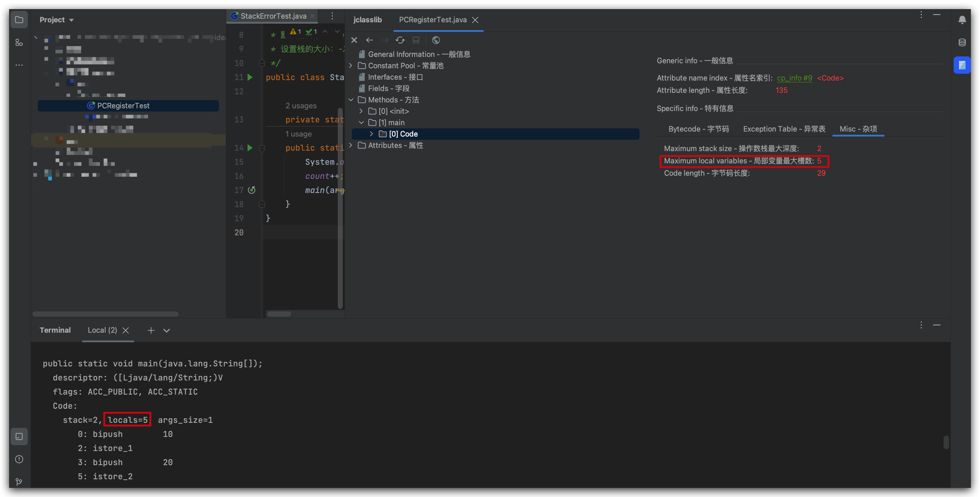Screen dimensions: 980x497
Task: Toggle the jclasslib tool window icon
Action: (962, 65)
